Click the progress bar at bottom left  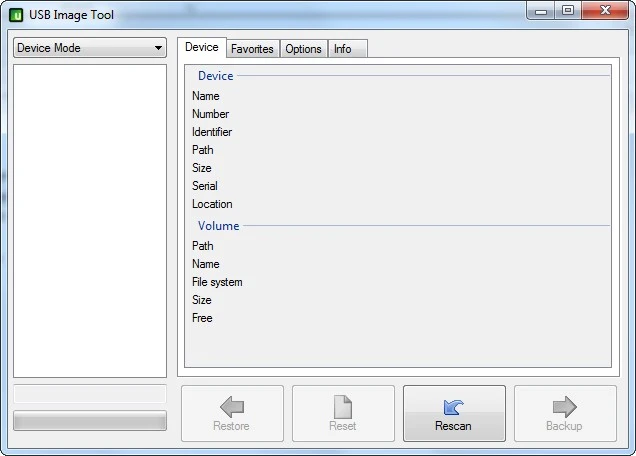point(90,420)
